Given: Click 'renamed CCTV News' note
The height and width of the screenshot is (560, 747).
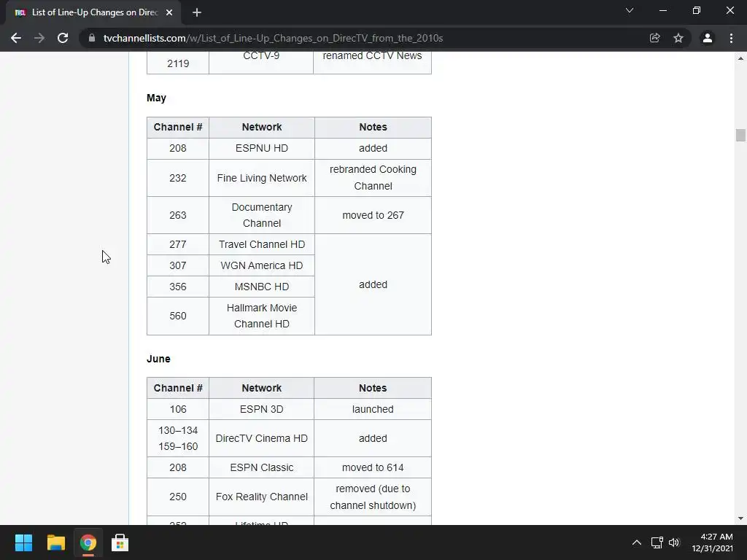Looking at the screenshot, I should click(x=373, y=62).
